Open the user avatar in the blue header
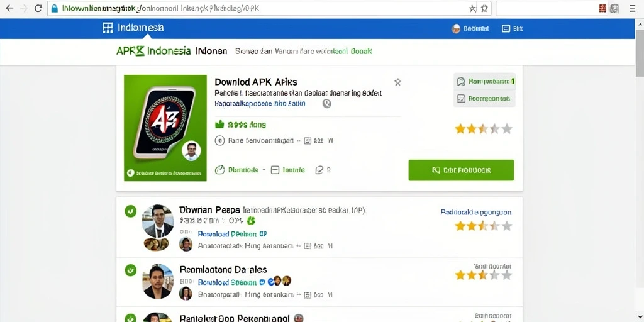Image resolution: width=644 pixels, height=322 pixels. (x=455, y=28)
